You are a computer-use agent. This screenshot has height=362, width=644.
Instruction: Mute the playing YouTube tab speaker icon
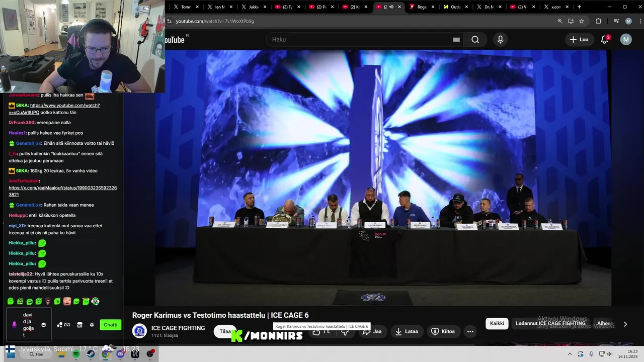[392, 7]
